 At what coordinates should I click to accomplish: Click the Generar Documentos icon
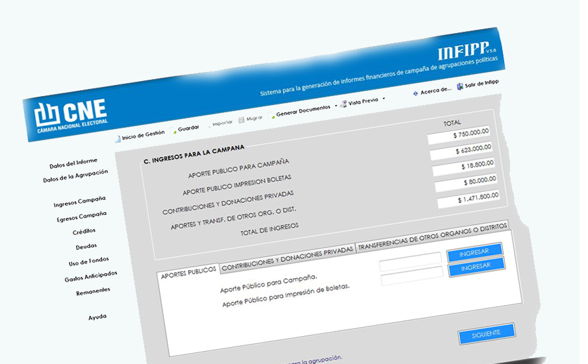point(273,115)
